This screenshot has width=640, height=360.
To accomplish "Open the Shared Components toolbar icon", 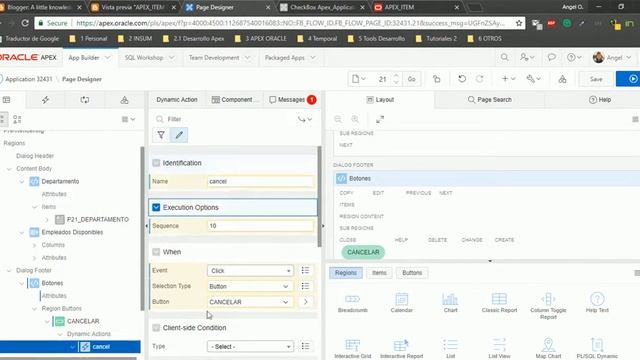I will [x=562, y=79].
